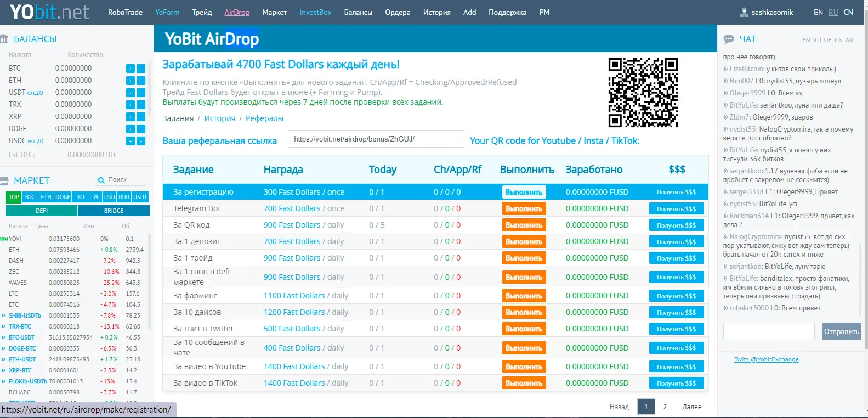Click Получить $$$ for За видео в TikTok
The image size is (868, 418).
click(676, 383)
